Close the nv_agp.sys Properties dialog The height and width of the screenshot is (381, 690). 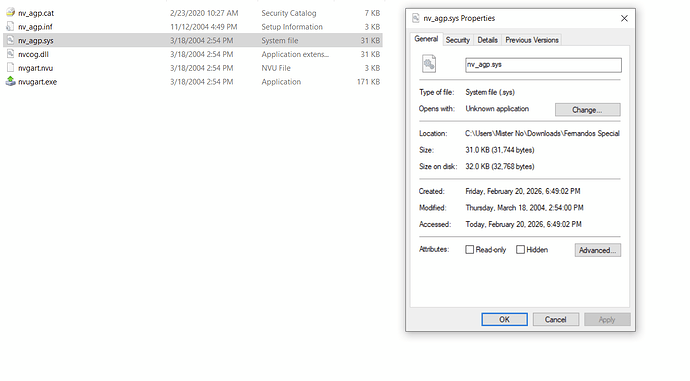tap(624, 18)
